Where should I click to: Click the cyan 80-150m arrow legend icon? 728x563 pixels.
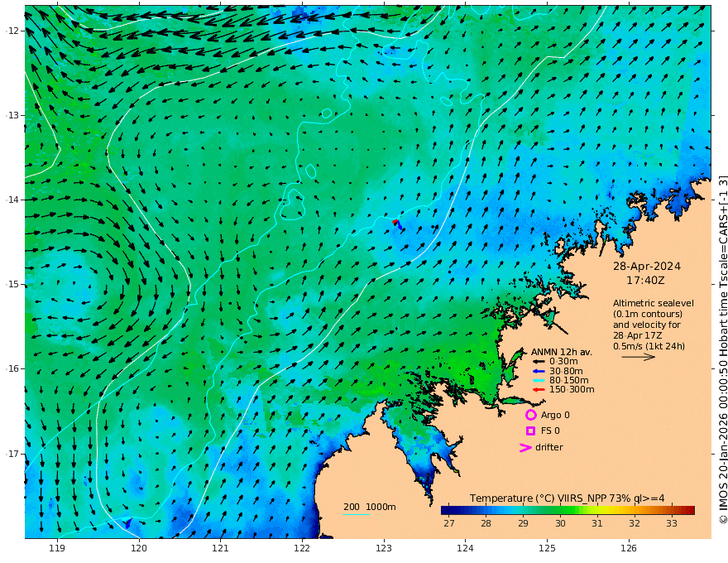pyautogui.click(x=539, y=381)
